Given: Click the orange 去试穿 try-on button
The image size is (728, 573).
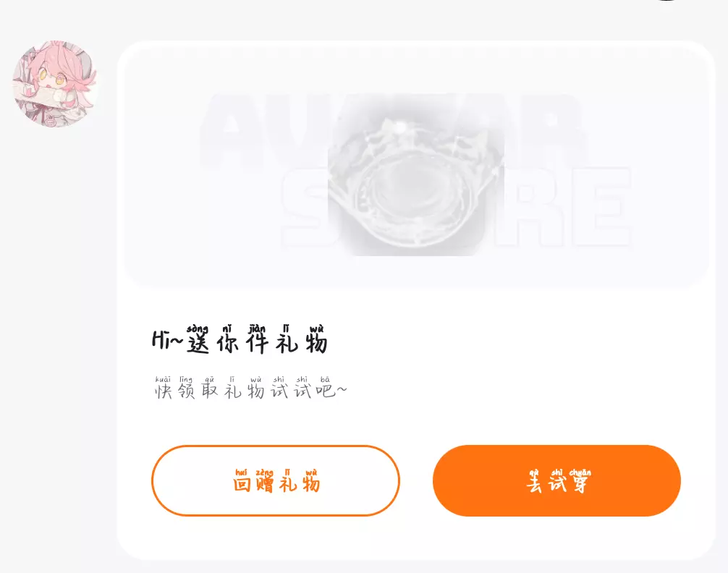Looking at the screenshot, I should click(x=556, y=480).
